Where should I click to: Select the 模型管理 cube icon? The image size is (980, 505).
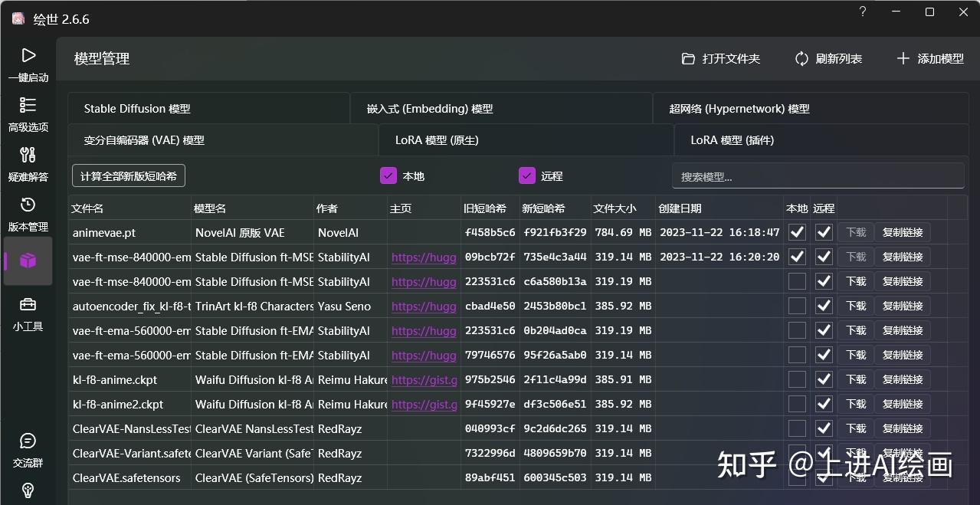point(28,261)
